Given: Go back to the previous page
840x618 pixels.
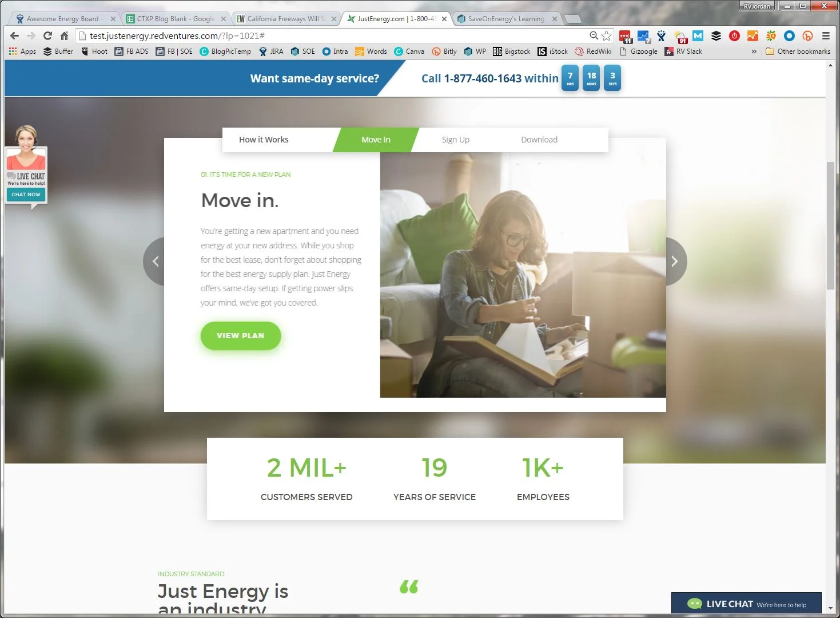Looking at the screenshot, I should [x=15, y=35].
